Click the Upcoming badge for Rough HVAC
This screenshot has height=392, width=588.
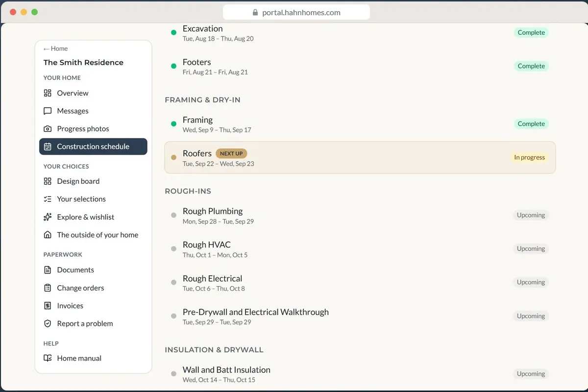(531, 248)
